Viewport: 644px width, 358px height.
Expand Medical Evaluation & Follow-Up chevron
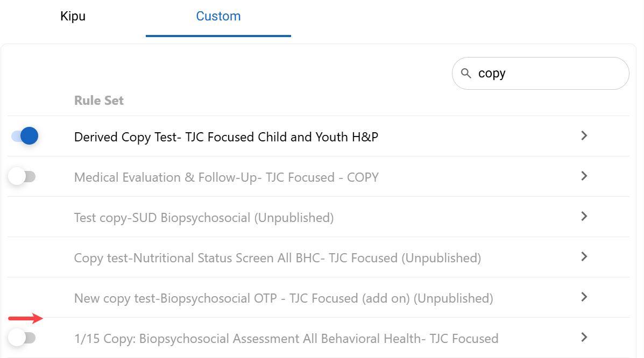[x=584, y=176]
